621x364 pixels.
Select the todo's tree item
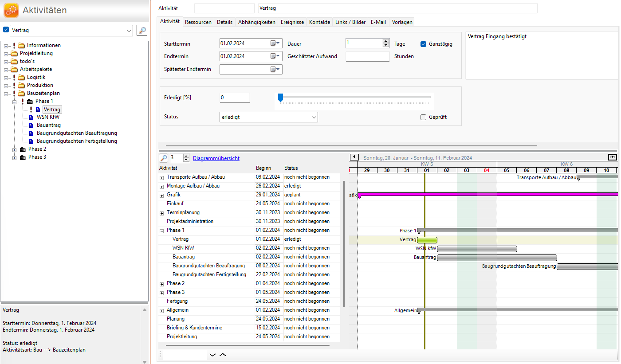pos(27,61)
